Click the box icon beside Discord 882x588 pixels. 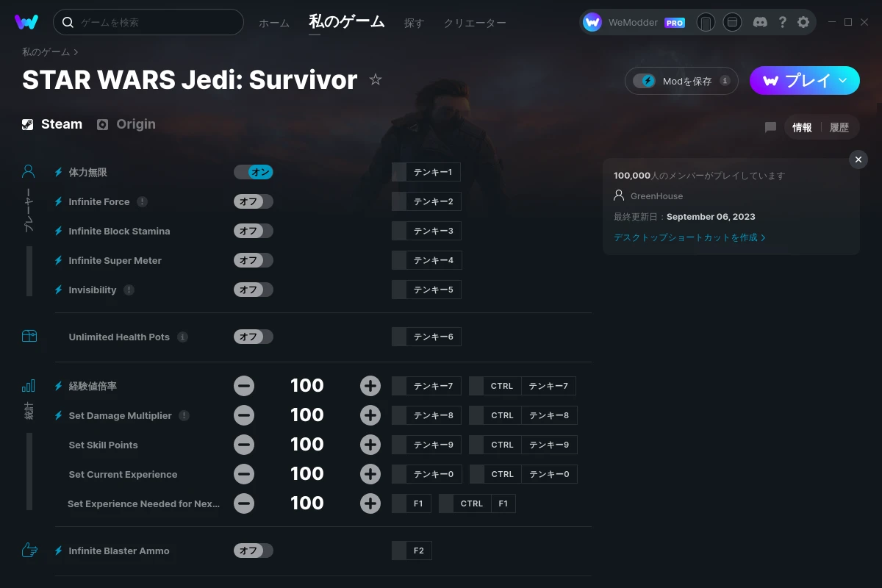click(x=732, y=22)
